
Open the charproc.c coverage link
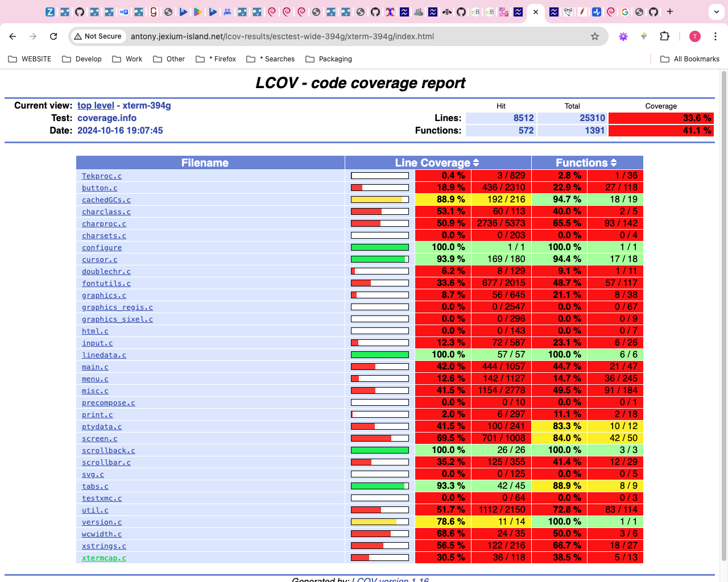[104, 224]
